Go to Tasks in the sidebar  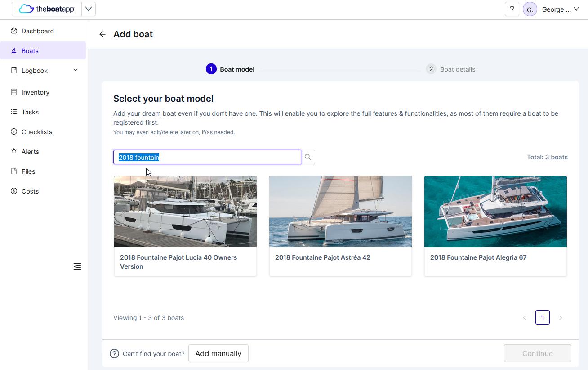pos(43,112)
